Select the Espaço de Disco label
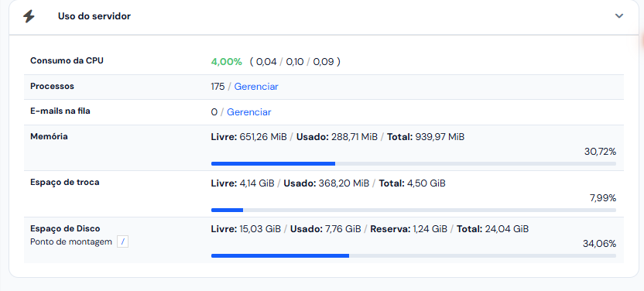The height and width of the screenshot is (291, 644). pyautogui.click(x=65, y=228)
